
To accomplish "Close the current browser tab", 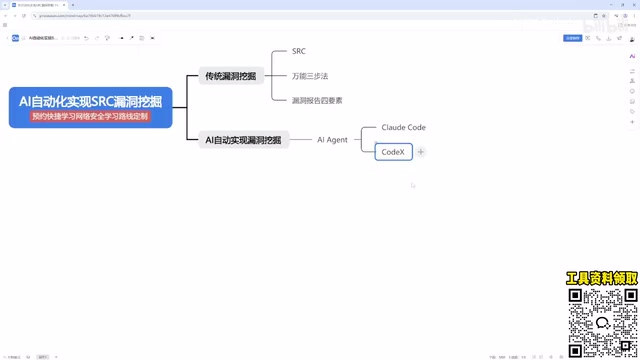I will click(x=64, y=5).
